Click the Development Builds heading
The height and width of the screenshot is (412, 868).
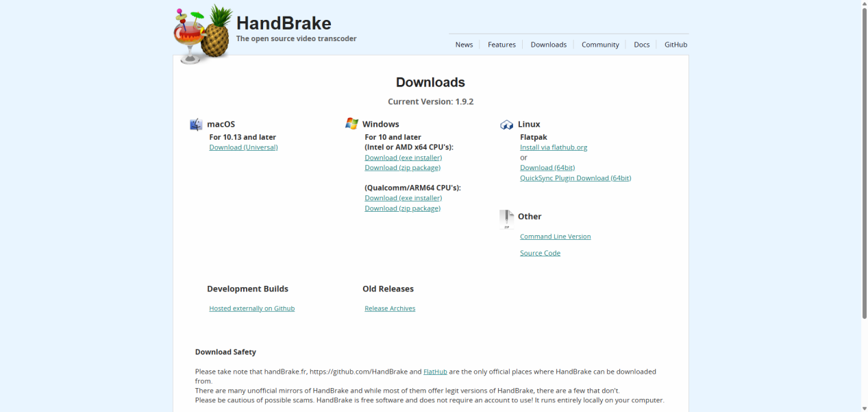(x=247, y=289)
